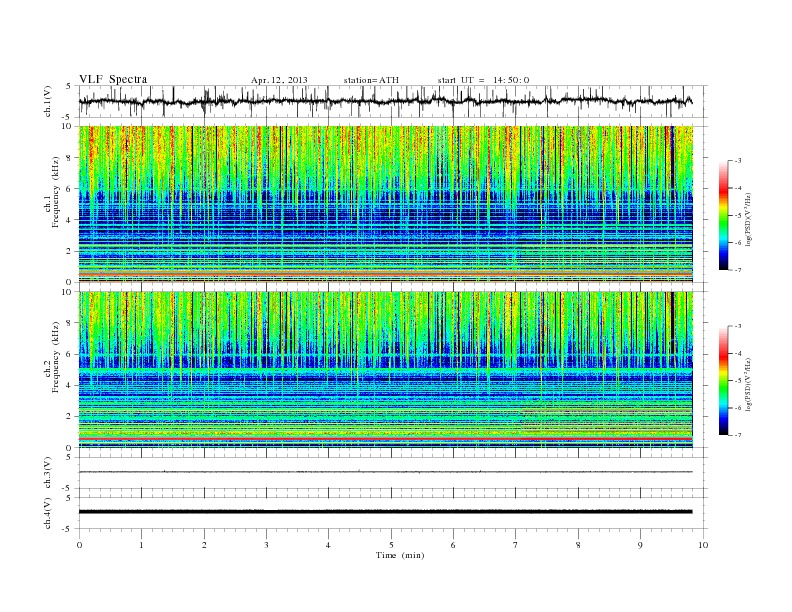Image resolution: width=792 pixels, height=612 pixels.
Task: Click the ch.2 colorbar "log(PSD)(V²/Hz)" label
Action: coord(748,384)
